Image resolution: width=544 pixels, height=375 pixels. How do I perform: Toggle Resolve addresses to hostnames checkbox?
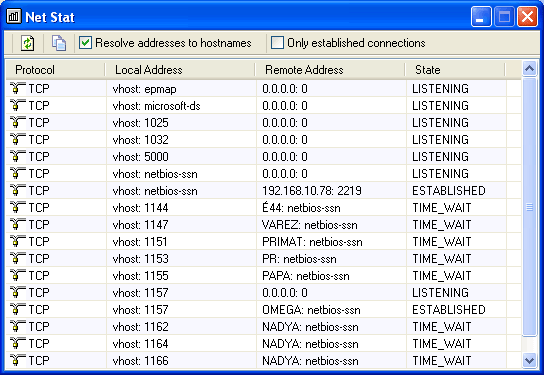click(85, 43)
